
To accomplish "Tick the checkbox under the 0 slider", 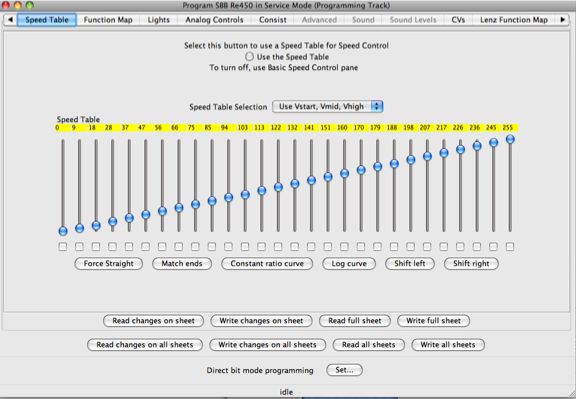I will point(63,247).
